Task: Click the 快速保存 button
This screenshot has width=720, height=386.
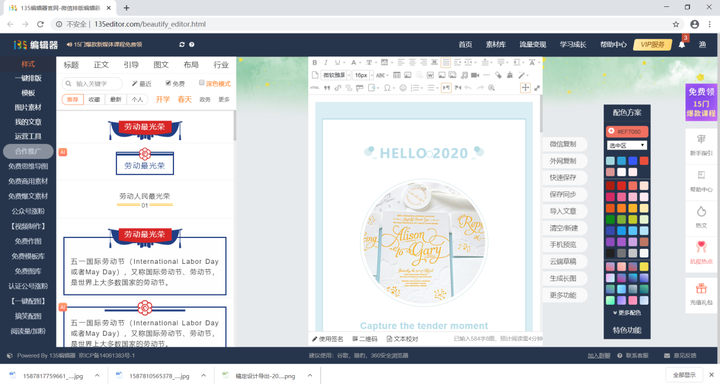Action: click(563, 178)
